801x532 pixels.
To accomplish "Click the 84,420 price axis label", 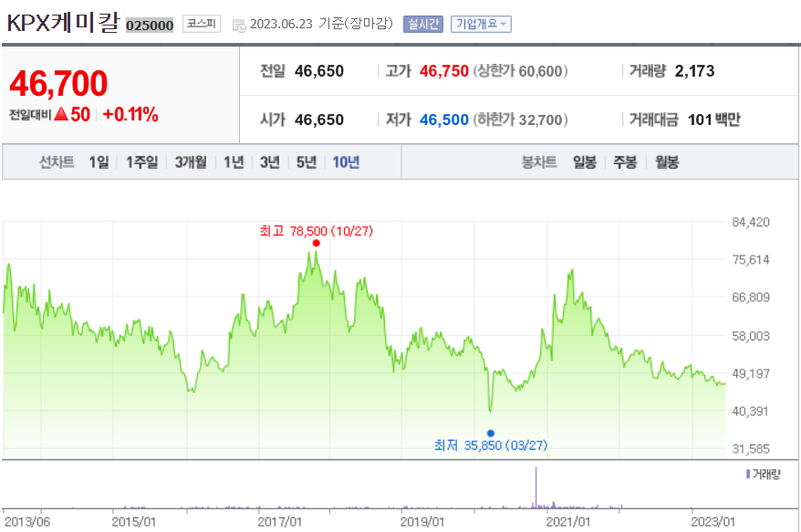I will 751,222.
